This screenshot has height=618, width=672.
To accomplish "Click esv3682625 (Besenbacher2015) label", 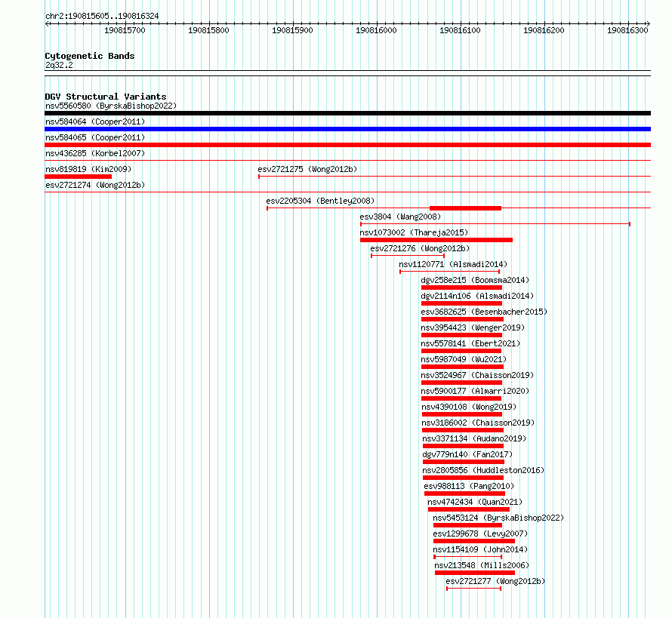I will click(x=484, y=312).
